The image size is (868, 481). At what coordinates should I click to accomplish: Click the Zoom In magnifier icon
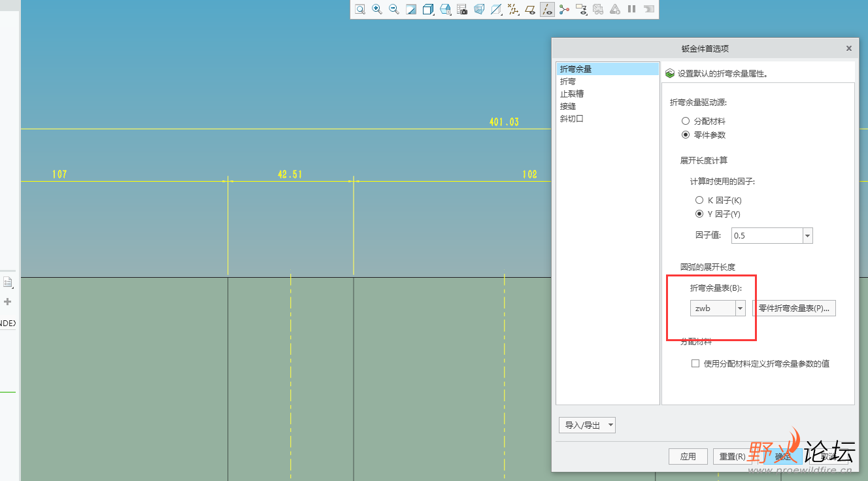coord(377,9)
